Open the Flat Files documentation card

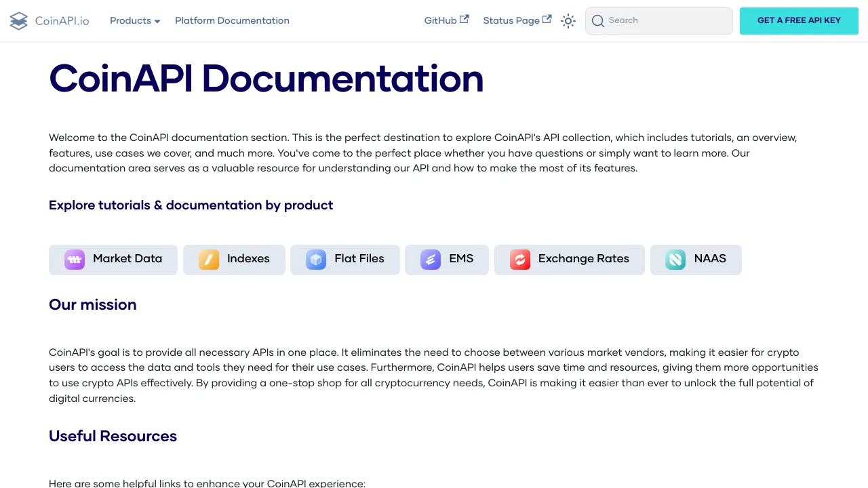tap(345, 260)
